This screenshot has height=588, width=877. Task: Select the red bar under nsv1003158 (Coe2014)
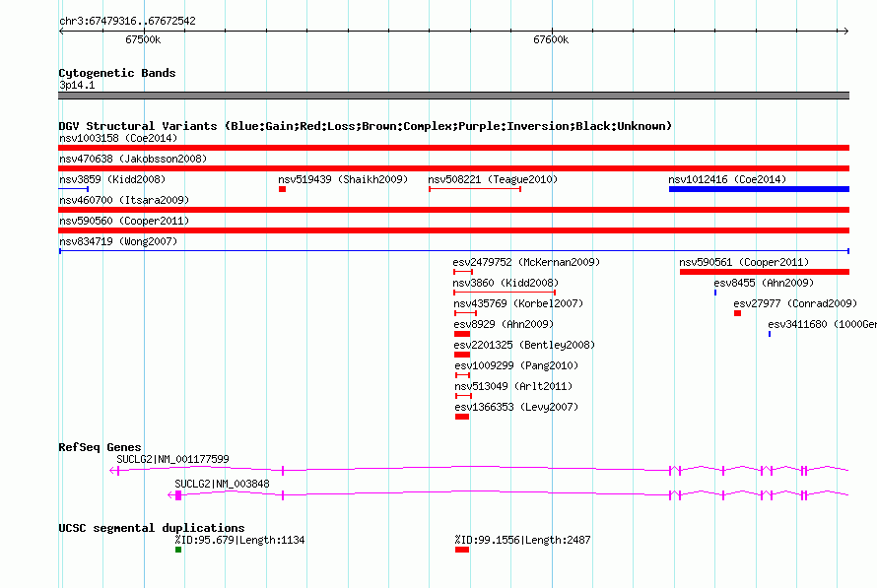(x=453, y=148)
